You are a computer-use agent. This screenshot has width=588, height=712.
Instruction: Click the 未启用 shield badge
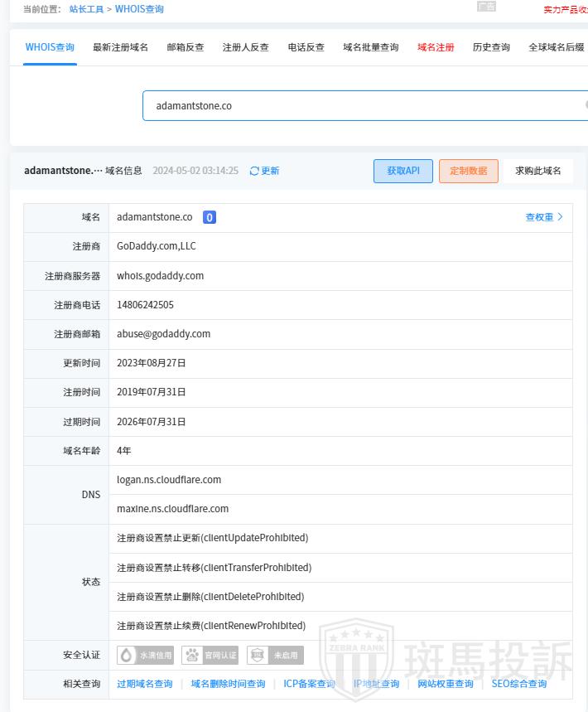click(x=275, y=655)
